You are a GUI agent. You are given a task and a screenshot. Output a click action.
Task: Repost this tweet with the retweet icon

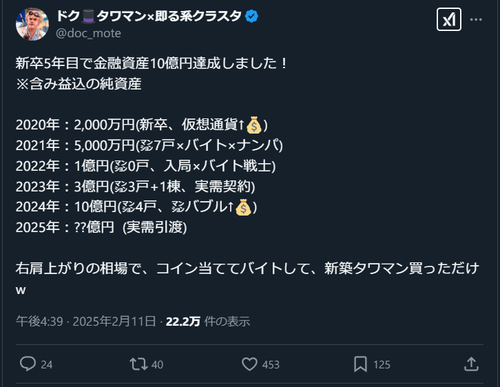pyautogui.click(x=139, y=364)
